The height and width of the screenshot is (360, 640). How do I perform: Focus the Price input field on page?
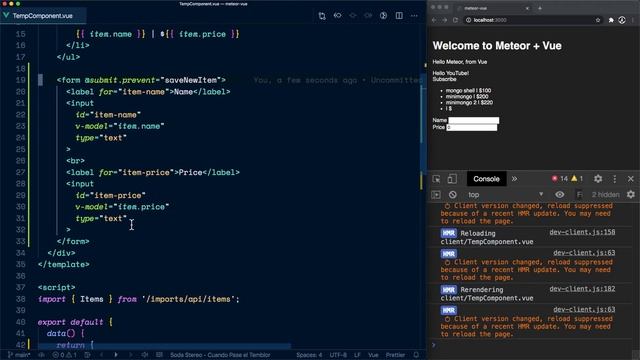[472, 128]
